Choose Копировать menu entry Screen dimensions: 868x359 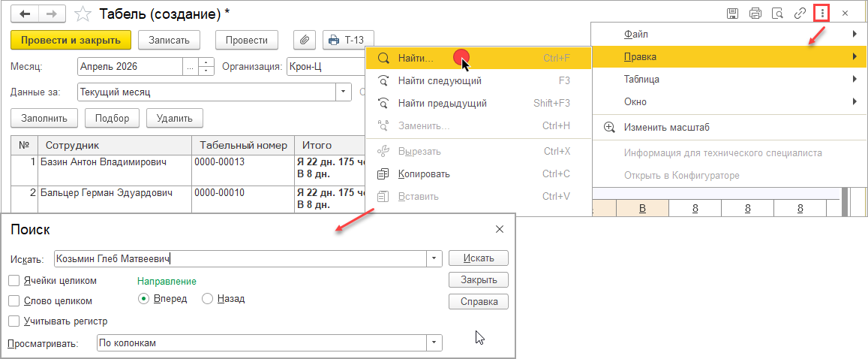point(479,174)
